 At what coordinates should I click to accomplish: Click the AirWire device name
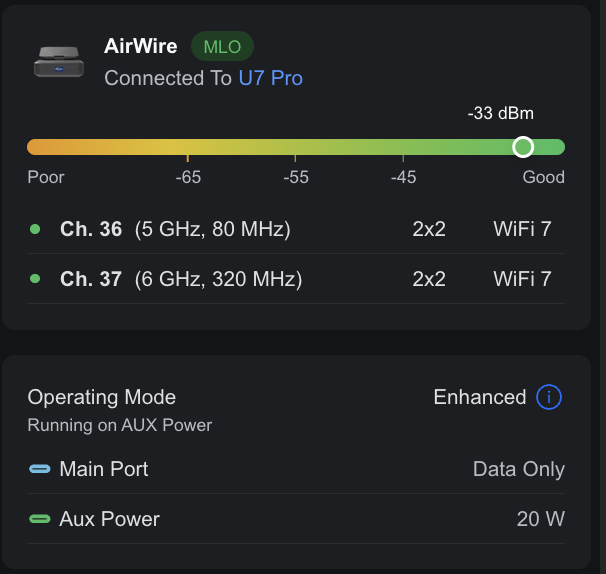tap(141, 46)
